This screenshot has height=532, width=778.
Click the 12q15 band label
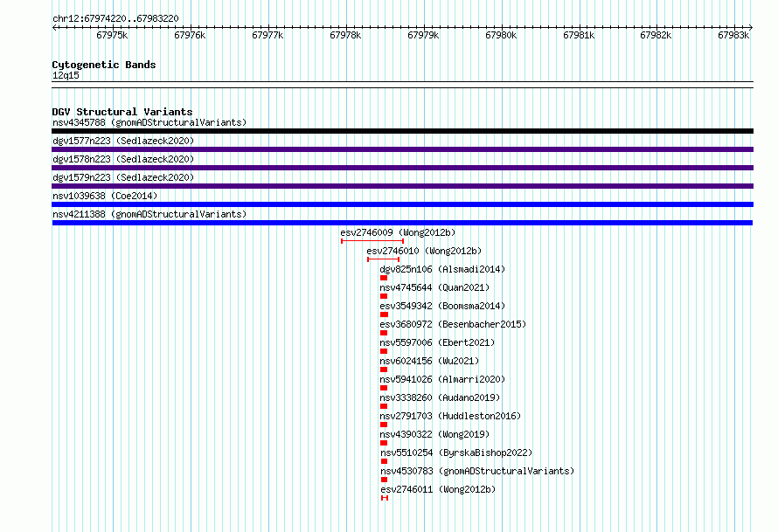[x=66, y=75]
